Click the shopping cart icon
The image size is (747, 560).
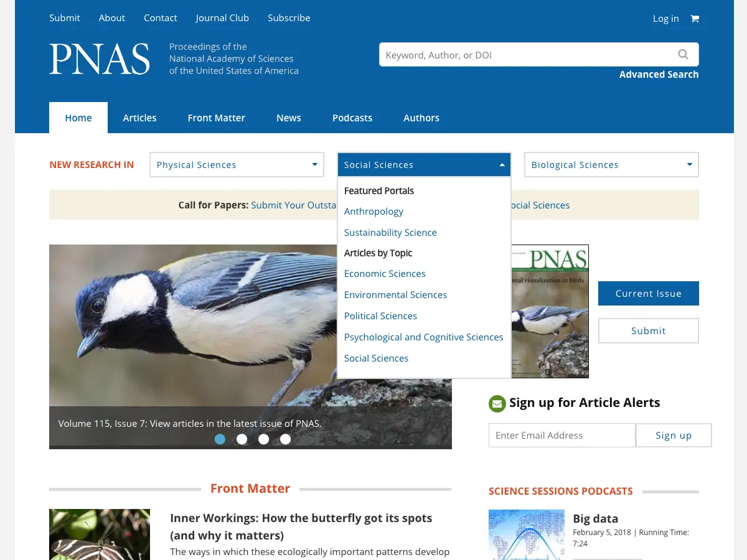point(695,19)
